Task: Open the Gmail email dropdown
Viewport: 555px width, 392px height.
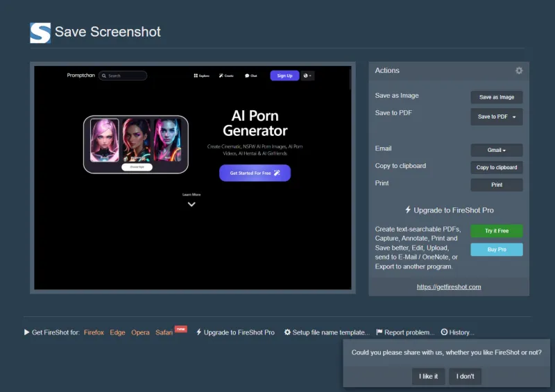Action: click(x=496, y=150)
